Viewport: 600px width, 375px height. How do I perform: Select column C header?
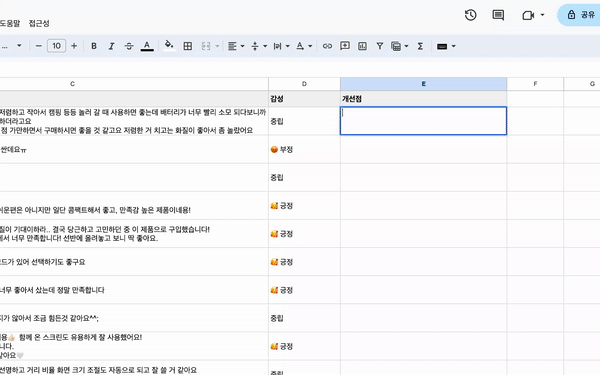click(134, 84)
